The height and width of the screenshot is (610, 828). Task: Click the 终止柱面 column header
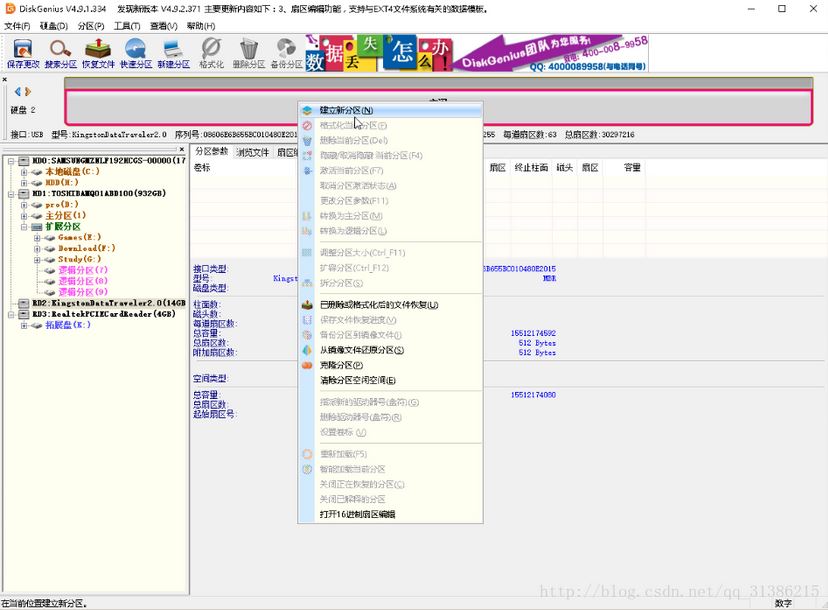coord(531,167)
